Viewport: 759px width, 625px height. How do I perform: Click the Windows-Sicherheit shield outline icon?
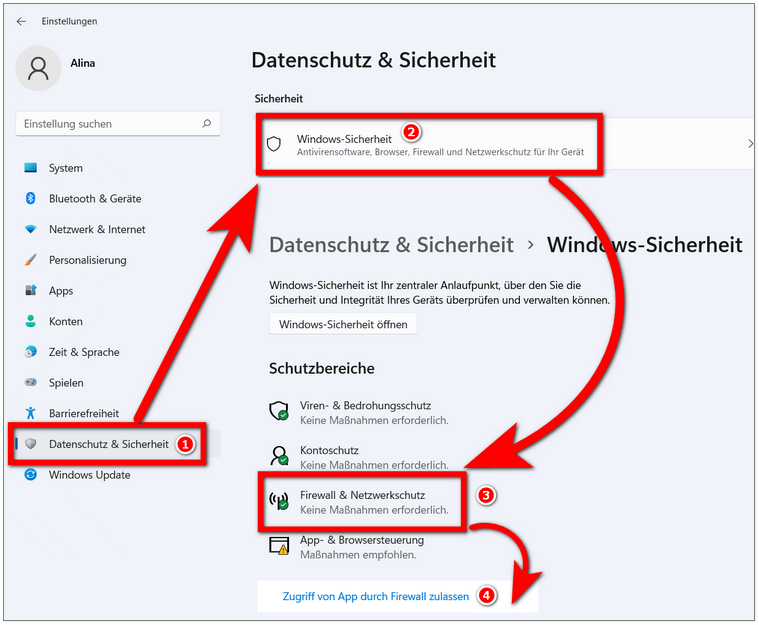[274, 144]
